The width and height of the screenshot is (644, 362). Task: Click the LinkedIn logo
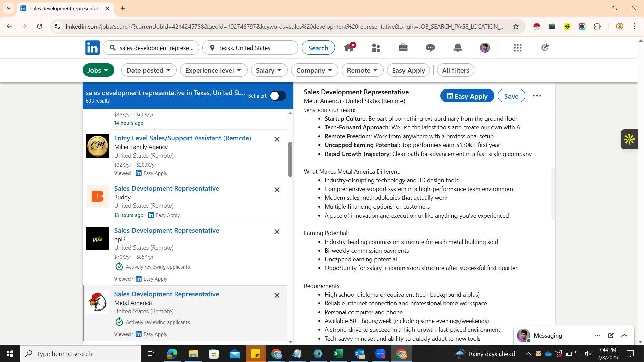point(92,48)
